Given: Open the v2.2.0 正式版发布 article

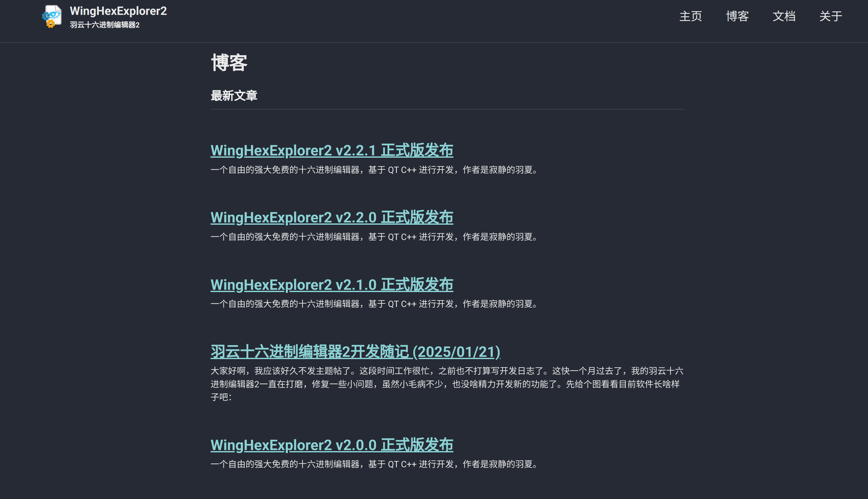Looking at the screenshot, I should [x=332, y=217].
